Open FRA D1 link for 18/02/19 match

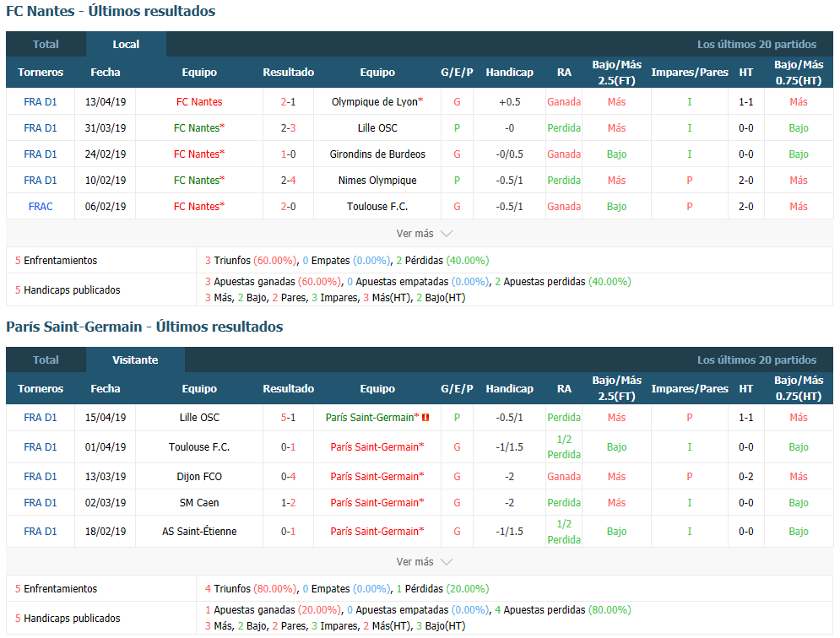[x=41, y=532]
